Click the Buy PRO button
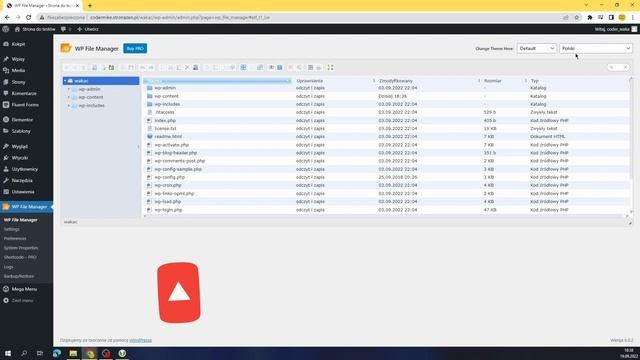The width and height of the screenshot is (640, 360). point(135,49)
